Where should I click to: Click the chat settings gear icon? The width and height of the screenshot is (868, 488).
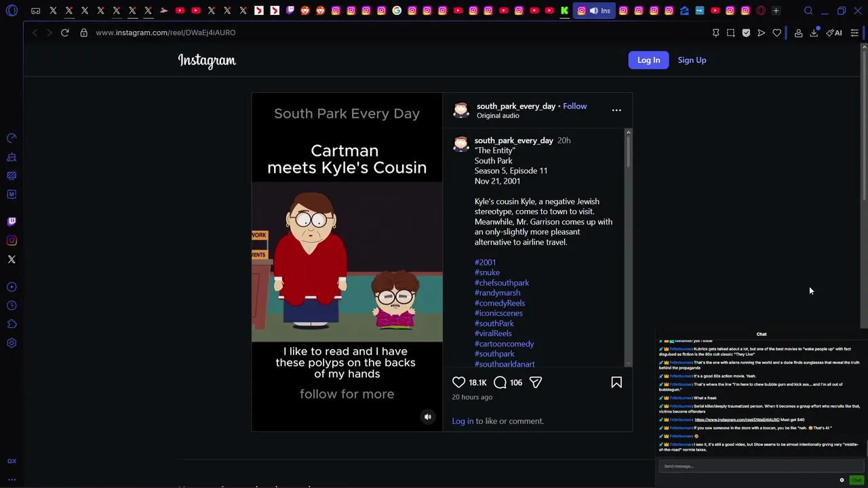pyautogui.click(x=842, y=480)
